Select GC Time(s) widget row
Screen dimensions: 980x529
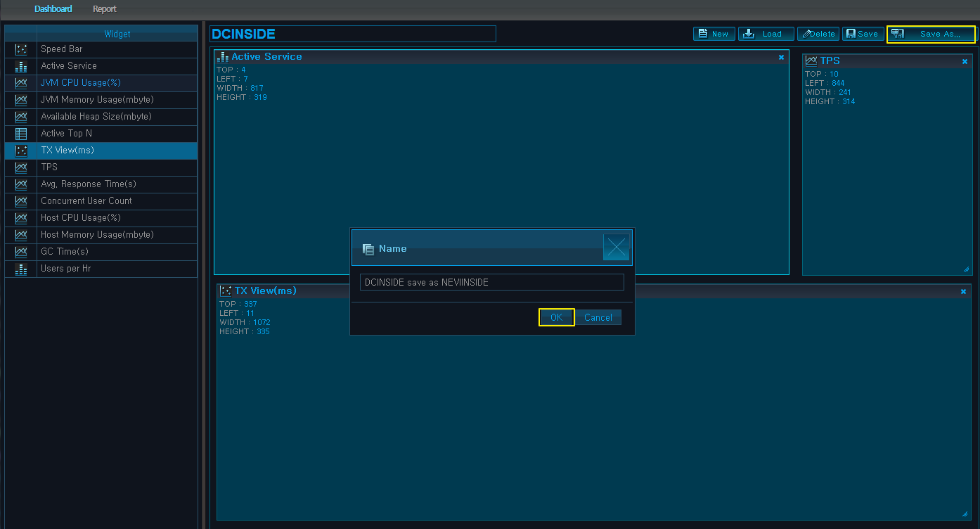coord(101,252)
